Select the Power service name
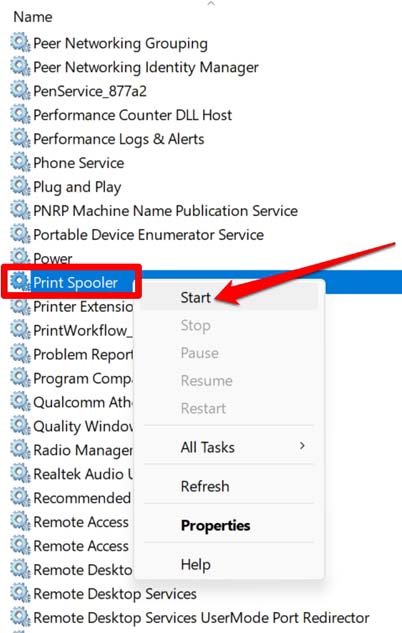 (x=53, y=258)
